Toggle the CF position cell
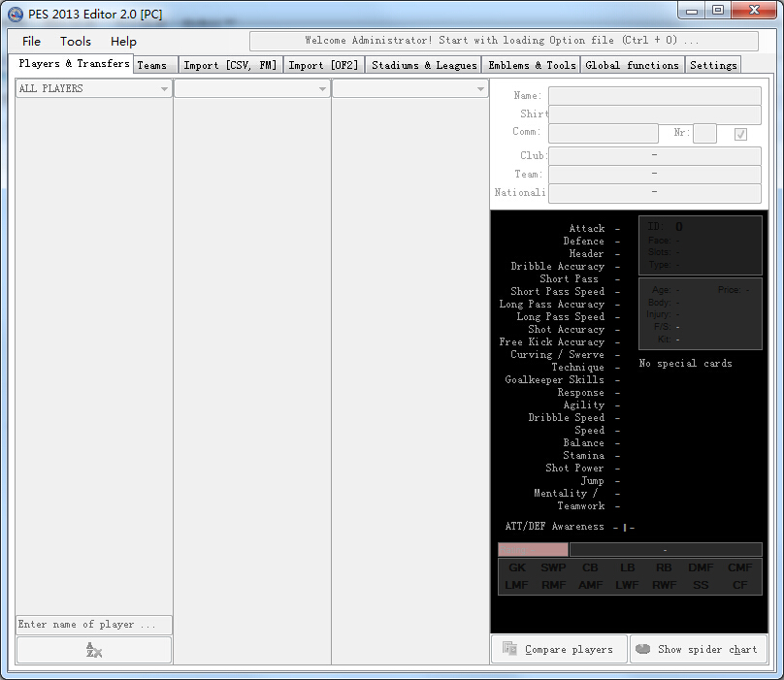 (x=739, y=584)
